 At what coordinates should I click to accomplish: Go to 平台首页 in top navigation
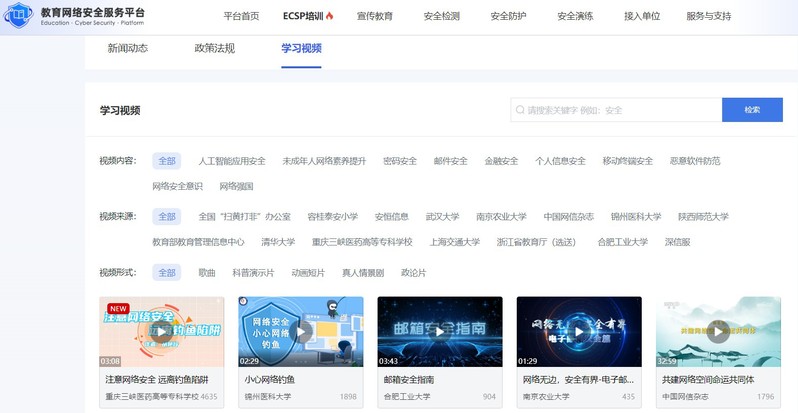[x=241, y=16]
